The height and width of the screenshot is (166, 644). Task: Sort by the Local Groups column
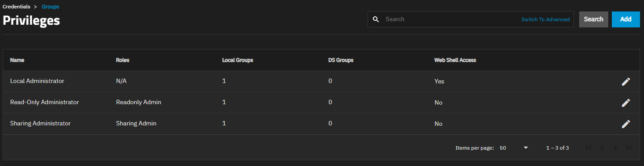(238, 60)
